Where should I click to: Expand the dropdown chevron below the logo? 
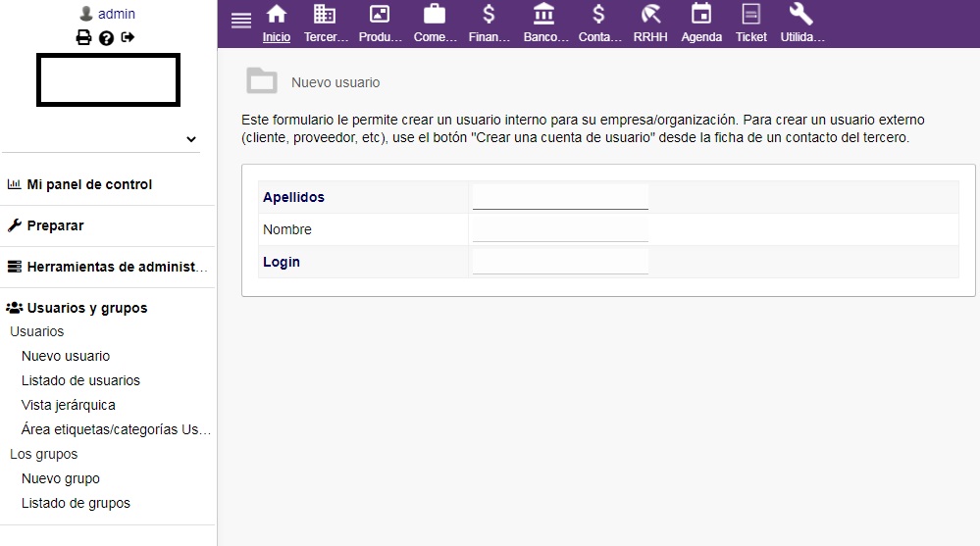click(191, 139)
